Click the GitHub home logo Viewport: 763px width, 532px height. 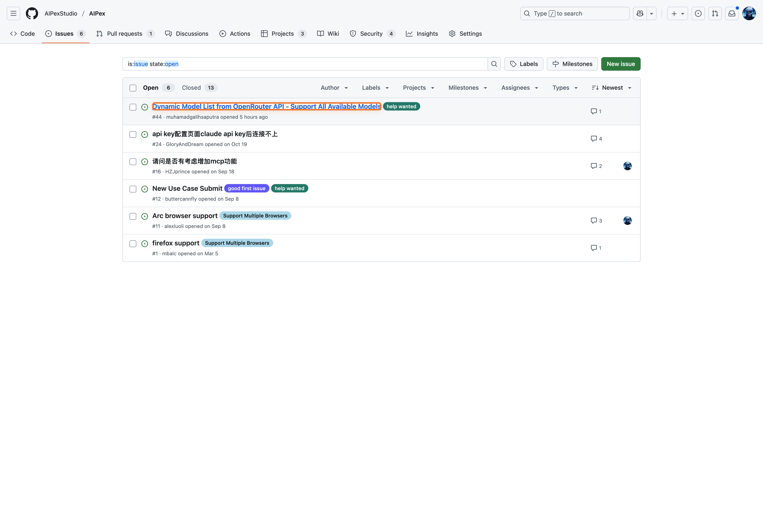[32, 13]
